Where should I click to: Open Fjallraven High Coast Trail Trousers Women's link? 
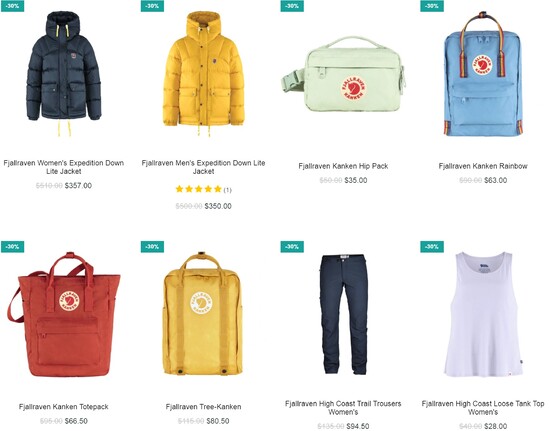click(x=343, y=408)
